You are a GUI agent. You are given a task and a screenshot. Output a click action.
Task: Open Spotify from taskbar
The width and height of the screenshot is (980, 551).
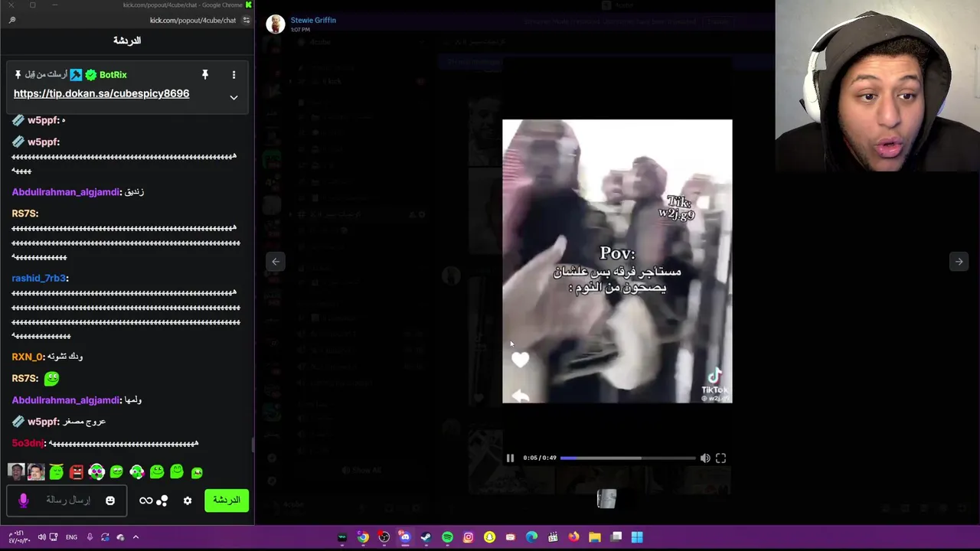(x=447, y=537)
